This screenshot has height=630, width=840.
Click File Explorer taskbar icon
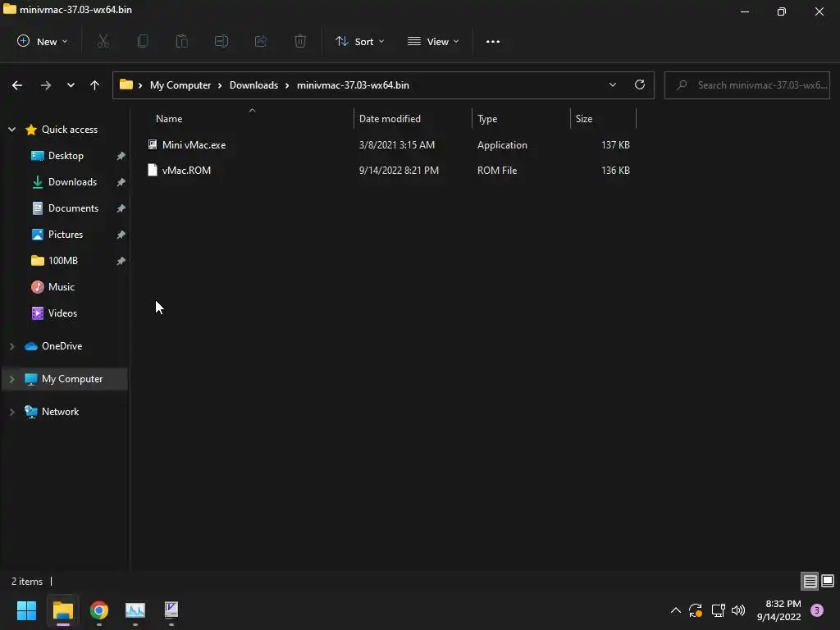[62, 610]
